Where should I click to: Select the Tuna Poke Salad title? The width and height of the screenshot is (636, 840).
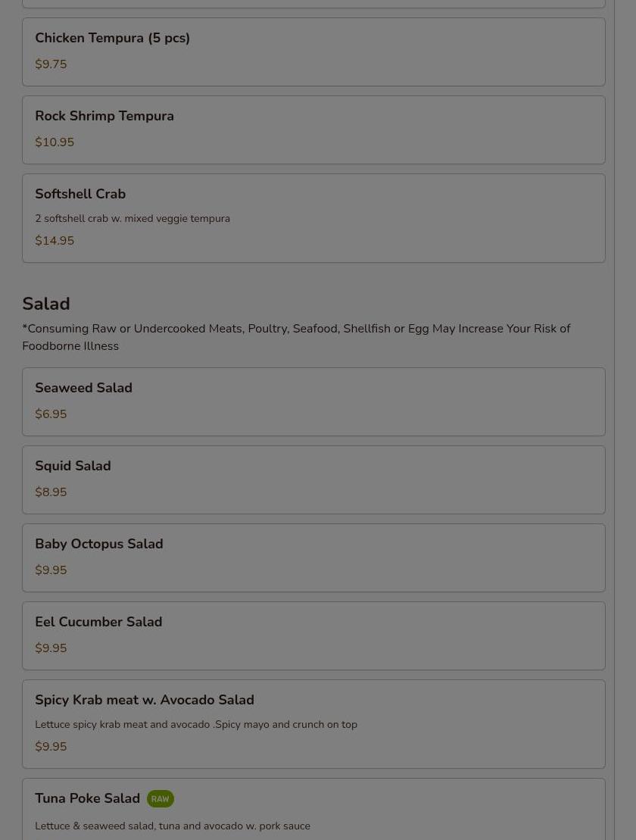point(87,798)
